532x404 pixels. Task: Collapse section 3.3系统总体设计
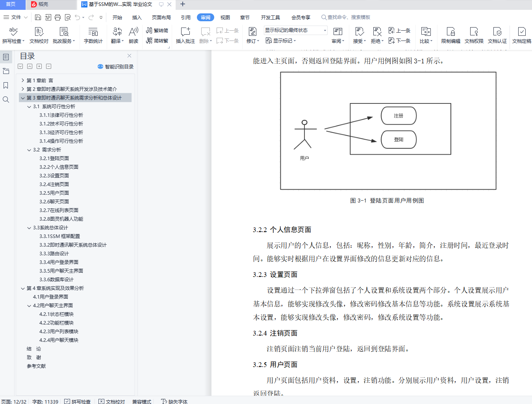(29, 228)
